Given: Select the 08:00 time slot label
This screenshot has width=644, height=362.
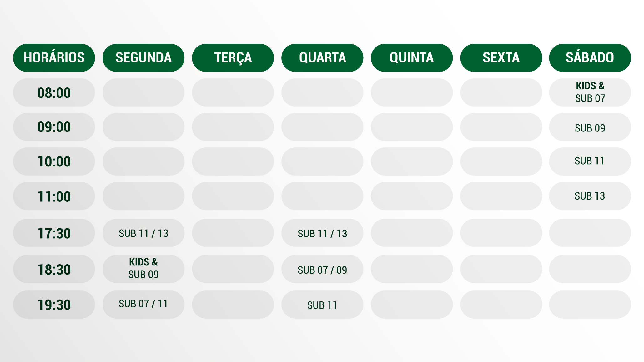Looking at the screenshot, I should coord(54,93).
